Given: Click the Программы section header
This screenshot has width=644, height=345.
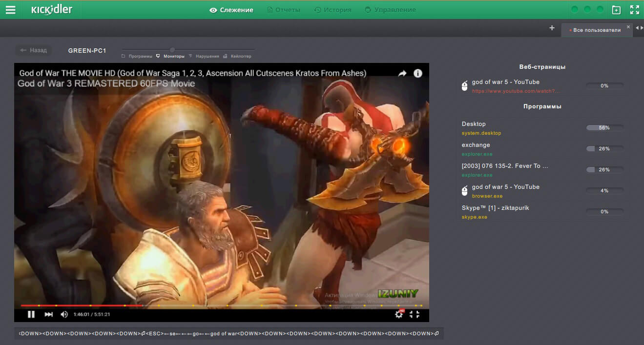Looking at the screenshot, I should [x=542, y=106].
